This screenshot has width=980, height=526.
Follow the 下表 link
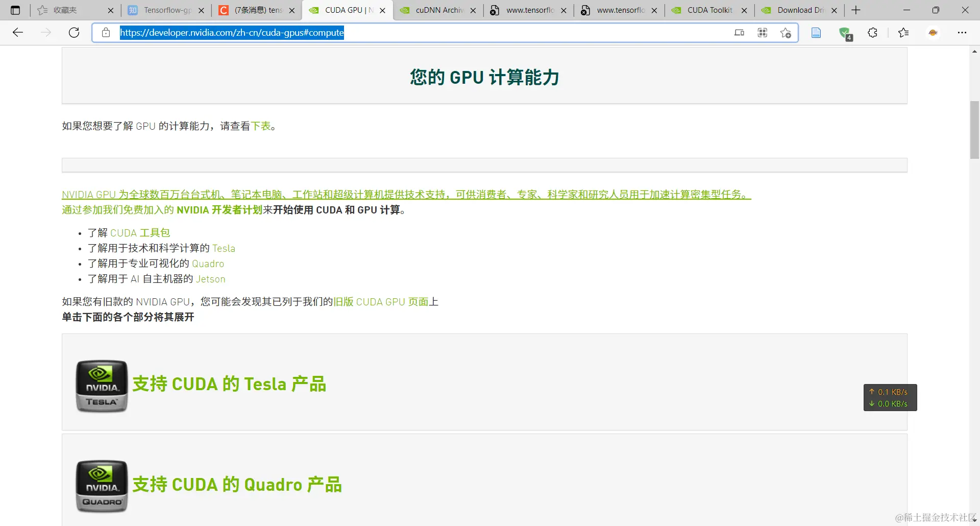point(261,126)
